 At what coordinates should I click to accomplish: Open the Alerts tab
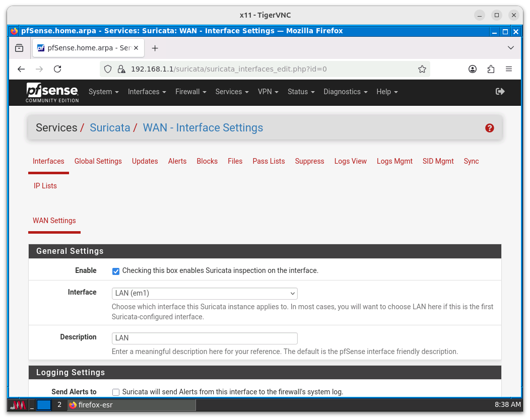tap(177, 162)
